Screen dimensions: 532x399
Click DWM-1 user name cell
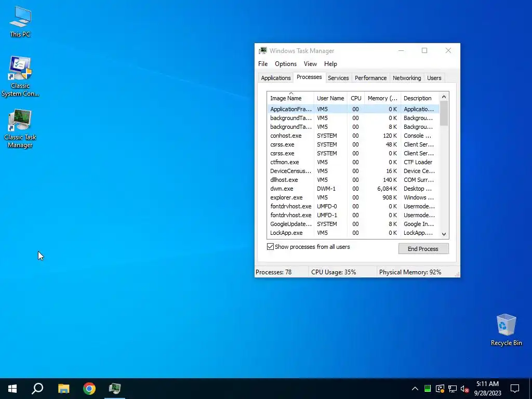coord(326,188)
